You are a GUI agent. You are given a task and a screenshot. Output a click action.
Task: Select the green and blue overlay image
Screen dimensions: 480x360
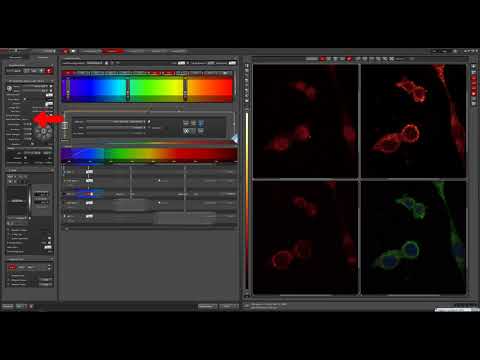tap(413, 238)
